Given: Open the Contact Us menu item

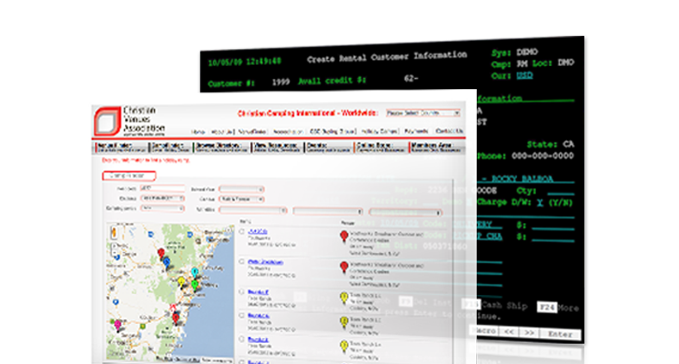Looking at the screenshot, I should [x=449, y=131].
